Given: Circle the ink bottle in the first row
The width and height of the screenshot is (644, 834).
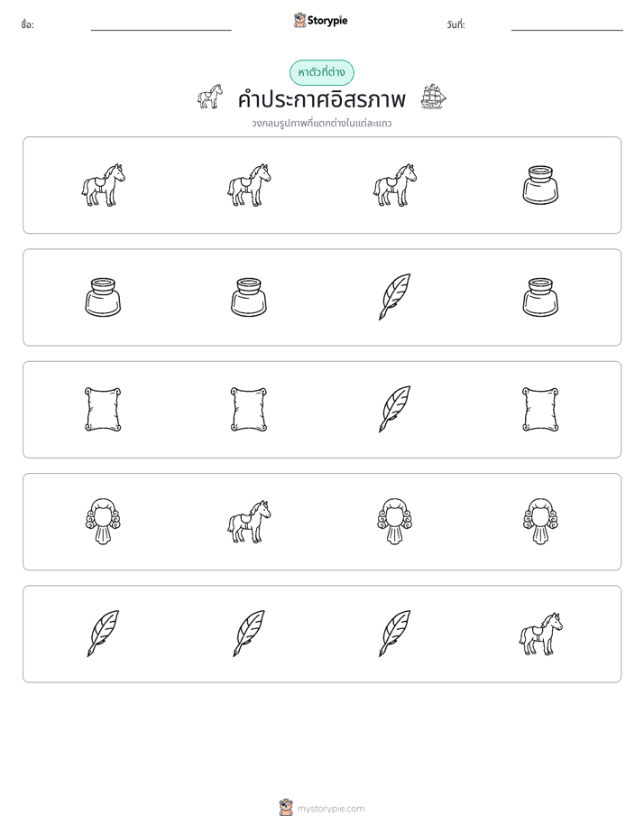Looking at the screenshot, I should 540,185.
